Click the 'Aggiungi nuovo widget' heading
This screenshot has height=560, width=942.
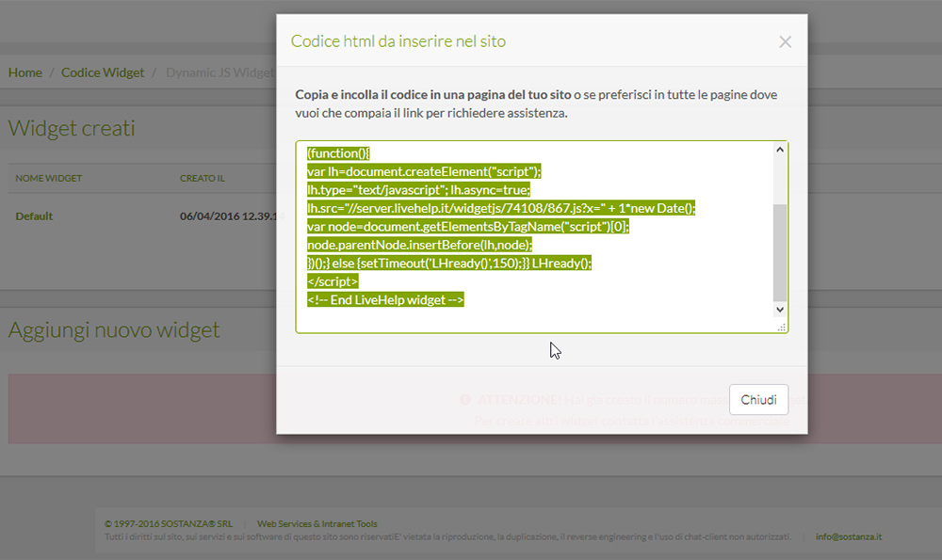(114, 330)
